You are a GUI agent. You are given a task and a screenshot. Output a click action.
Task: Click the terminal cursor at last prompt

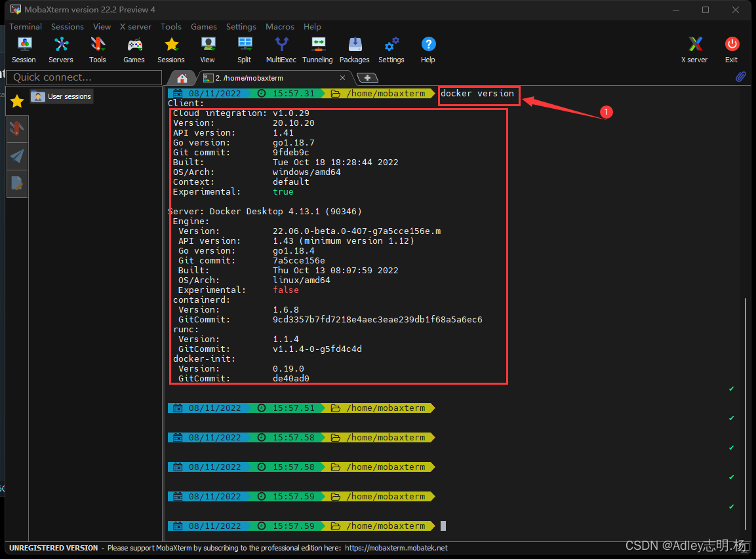click(443, 526)
